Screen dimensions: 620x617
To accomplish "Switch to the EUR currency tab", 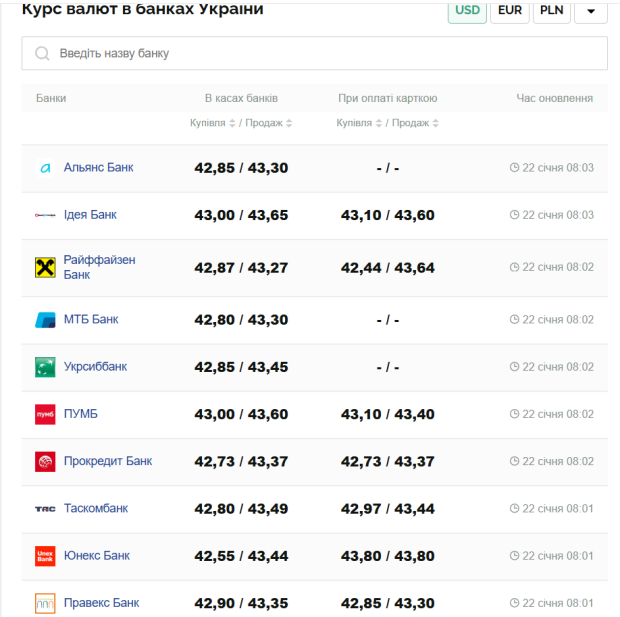I will [510, 11].
